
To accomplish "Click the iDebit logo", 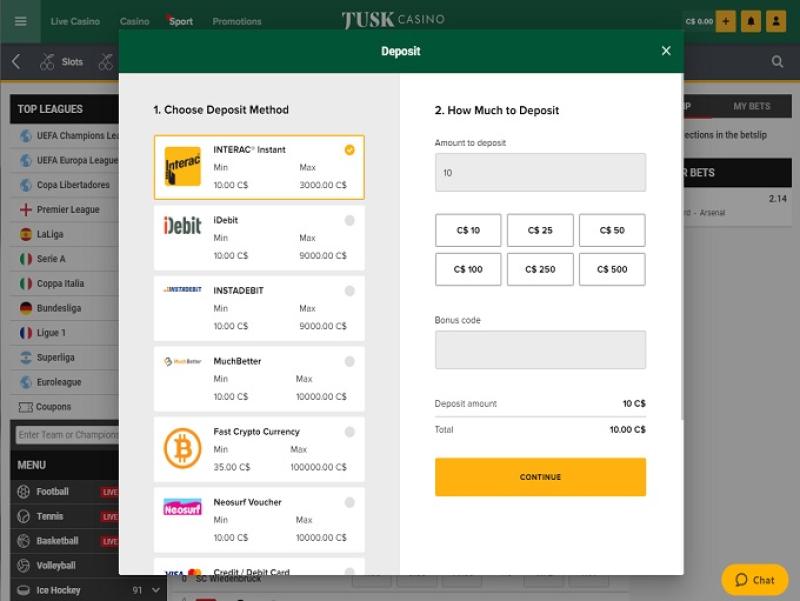I will pyautogui.click(x=182, y=225).
